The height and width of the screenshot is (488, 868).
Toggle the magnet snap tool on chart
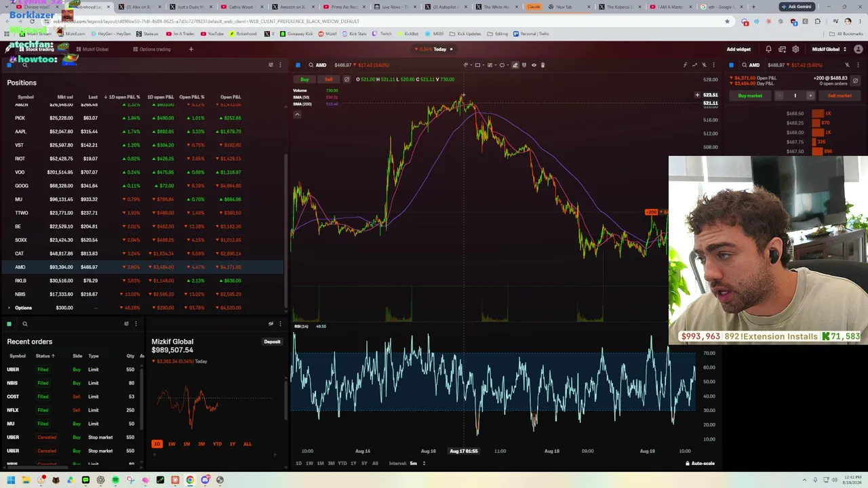click(x=524, y=65)
